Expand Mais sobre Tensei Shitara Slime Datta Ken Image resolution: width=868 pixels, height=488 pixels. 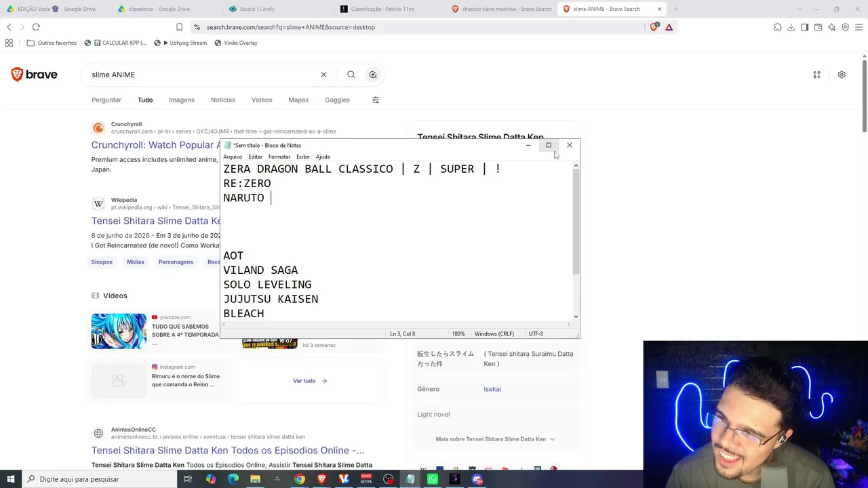(x=495, y=439)
